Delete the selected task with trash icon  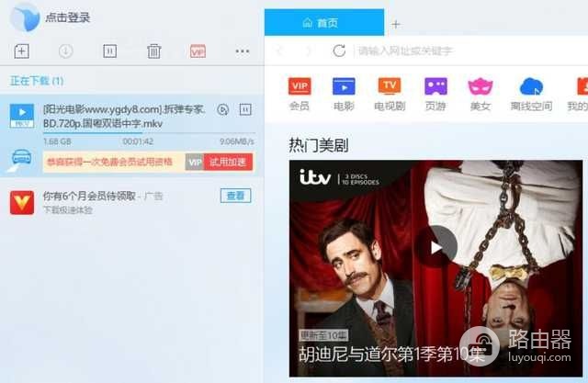coord(153,51)
